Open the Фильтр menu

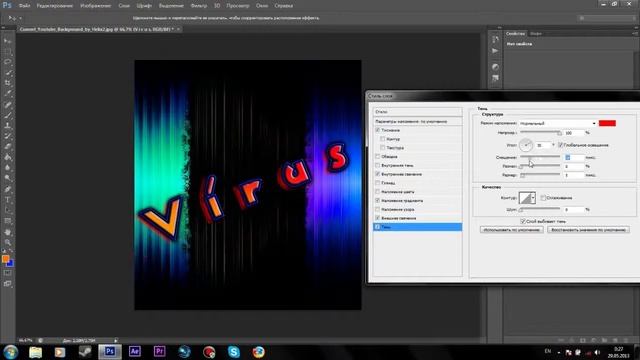point(199,6)
